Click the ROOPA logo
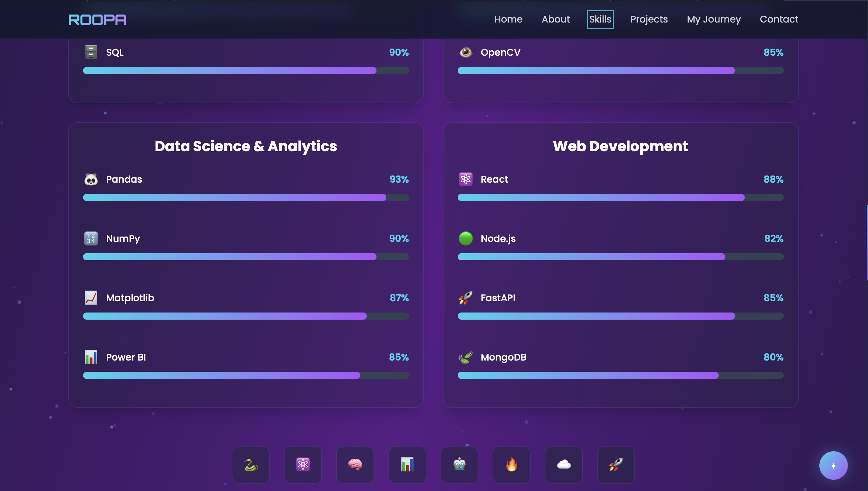868x491 pixels. [x=97, y=20]
